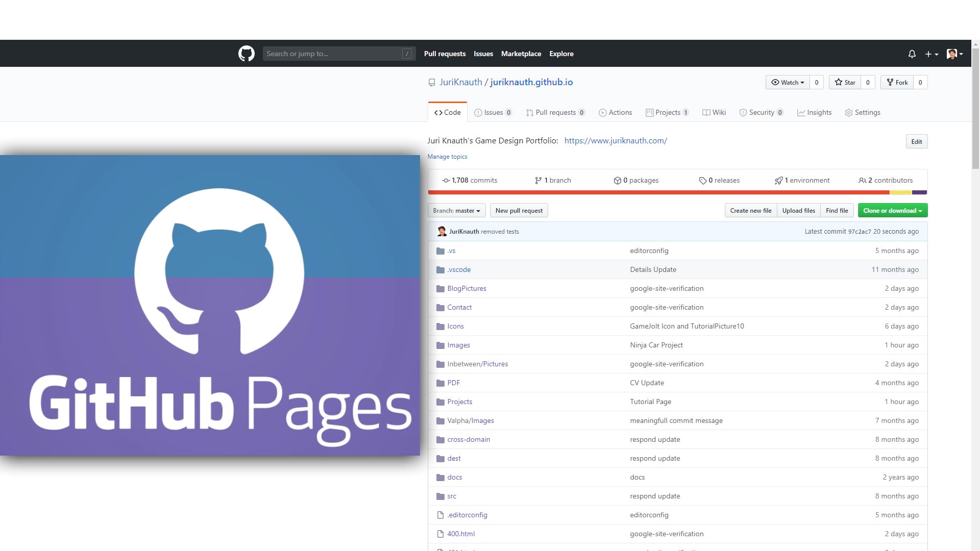
Task: Open the Marketplace menu item
Action: click(521, 54)
